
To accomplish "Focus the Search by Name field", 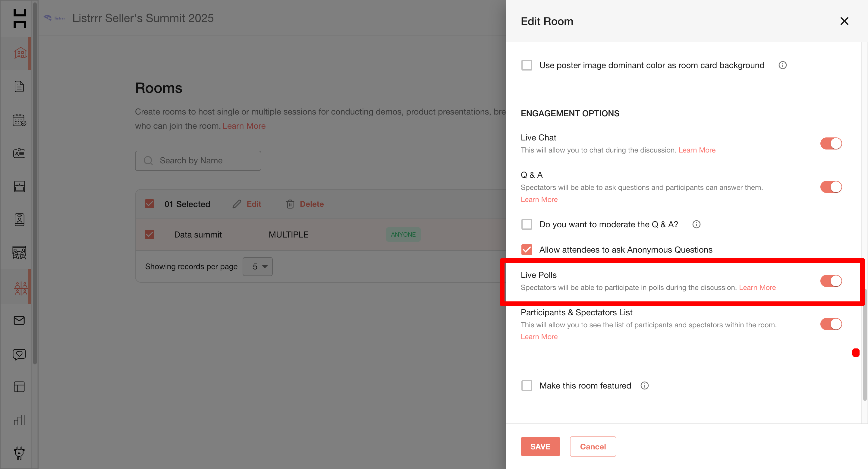I will [198, 161].
